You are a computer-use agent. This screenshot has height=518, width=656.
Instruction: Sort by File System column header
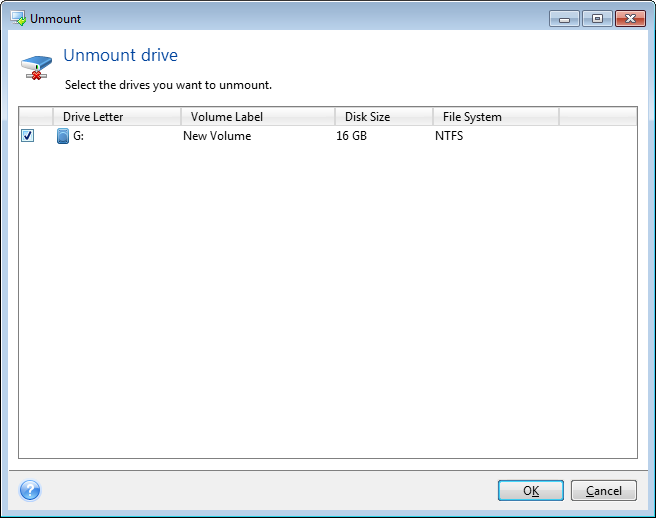495,117
